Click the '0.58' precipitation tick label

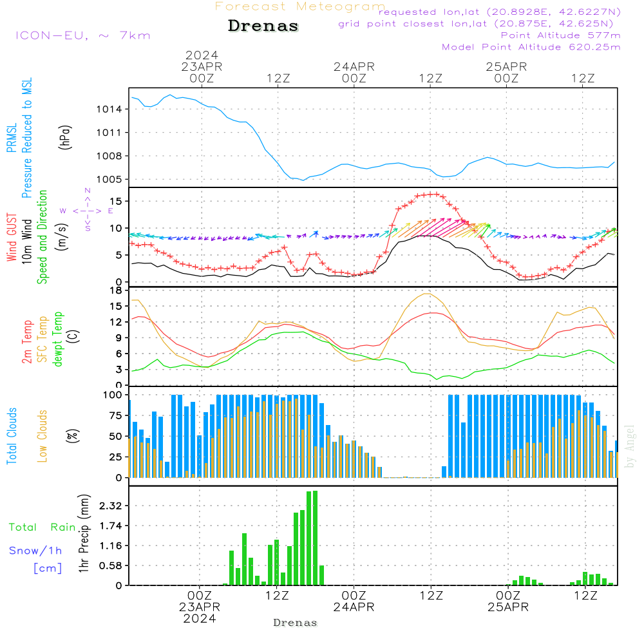[111, 566]
